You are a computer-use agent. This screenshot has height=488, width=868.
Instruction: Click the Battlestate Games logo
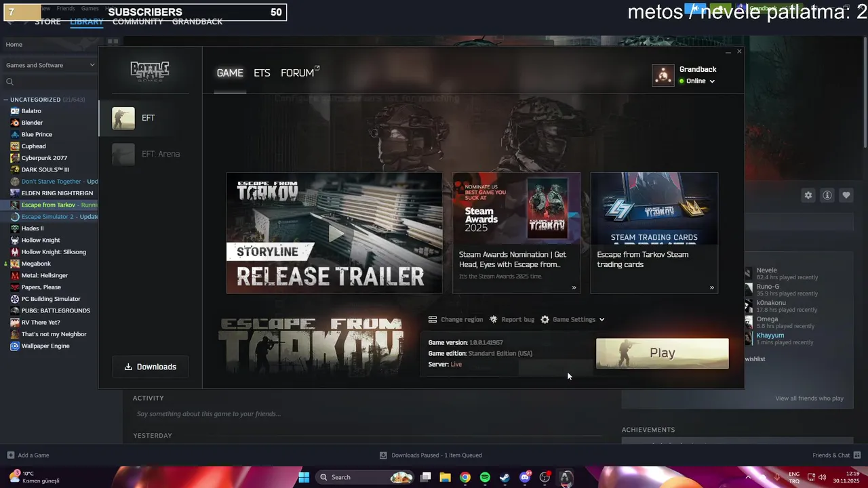point(150,71)
